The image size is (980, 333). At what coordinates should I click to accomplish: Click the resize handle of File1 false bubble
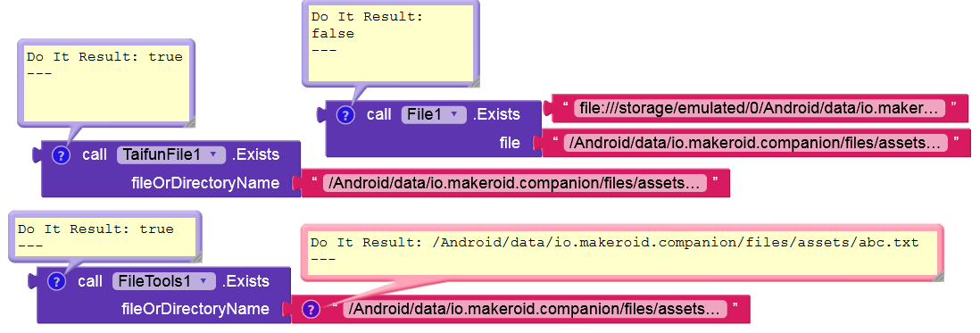[474, 82]
